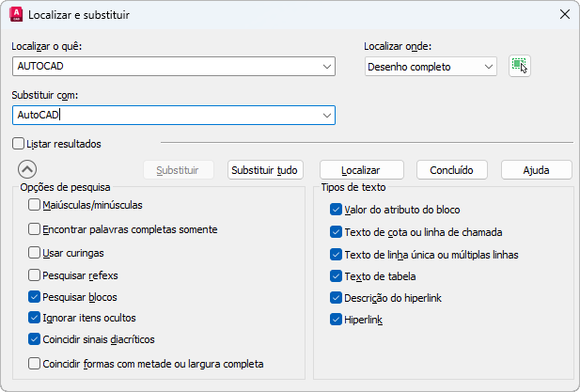Check "Encontrar palavras completas somente"
Viewport: 580px width, 392px height.
35,228
